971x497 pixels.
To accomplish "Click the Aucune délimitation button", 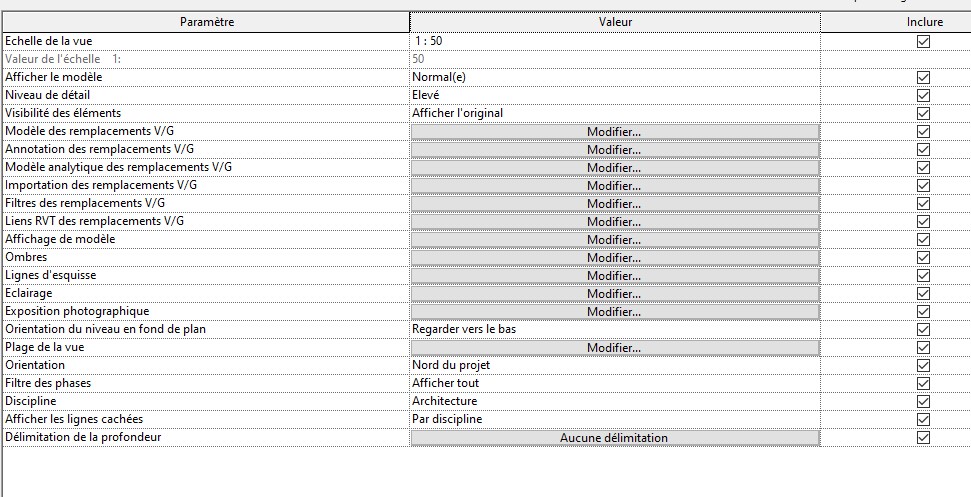I will pos(614,437).
